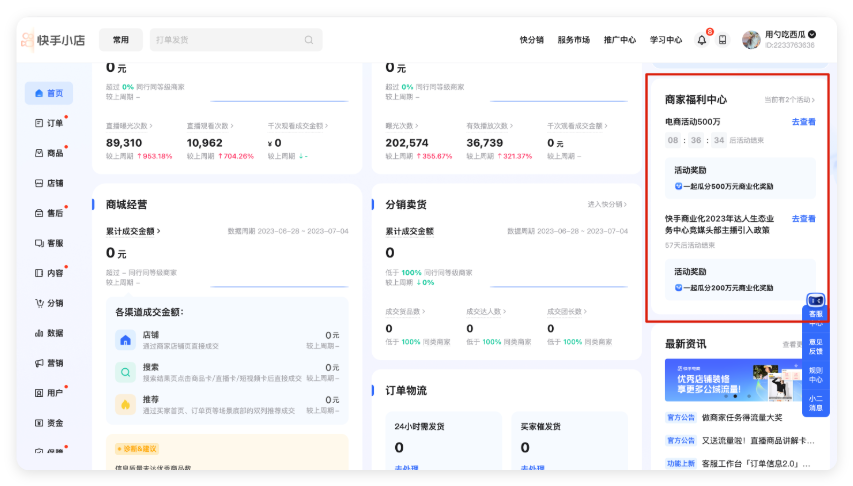Open 内容 content section in sidebar
853x486 pixels.
(49, 273)
